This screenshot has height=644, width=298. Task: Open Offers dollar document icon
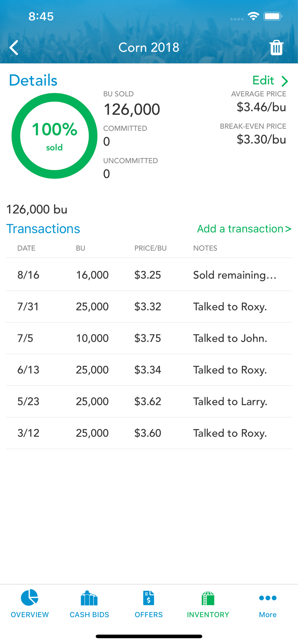tap(149, 598)
